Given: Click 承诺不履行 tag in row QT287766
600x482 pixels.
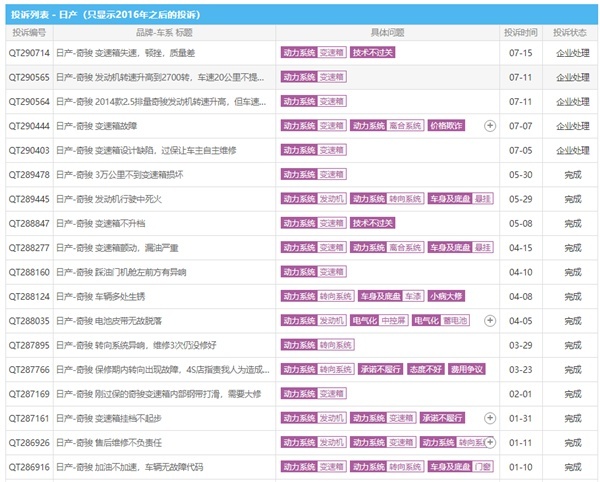Looking at the screenshot, I should tap(380, 369).
